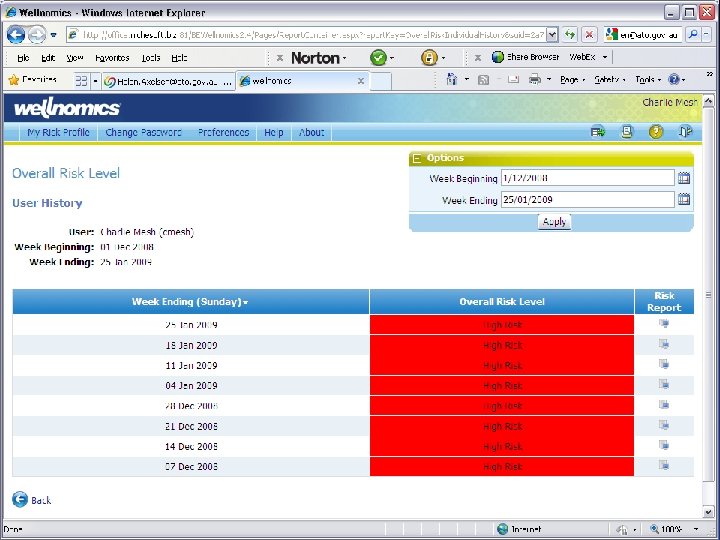Close the wellnomics tab
This screenshot has width=720, height=540.
coord(361,81)
